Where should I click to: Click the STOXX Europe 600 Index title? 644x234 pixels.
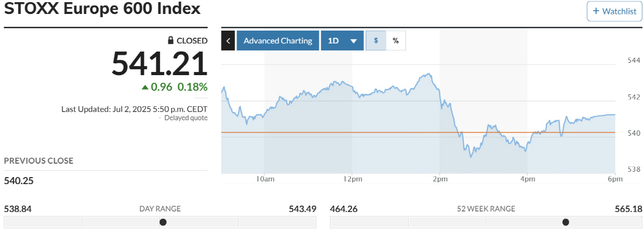point(102,9)
